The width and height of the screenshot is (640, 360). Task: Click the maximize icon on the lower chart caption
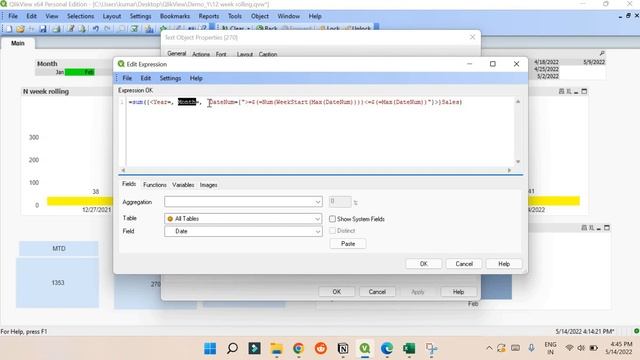(607, 228)
